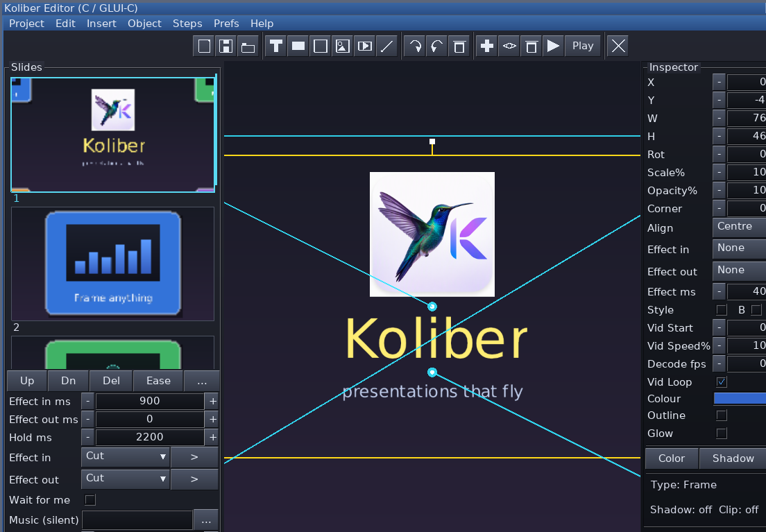Screen dimensions: 766x532
Task: Click the play triangle icon in the toolbar
Action: 553,46
